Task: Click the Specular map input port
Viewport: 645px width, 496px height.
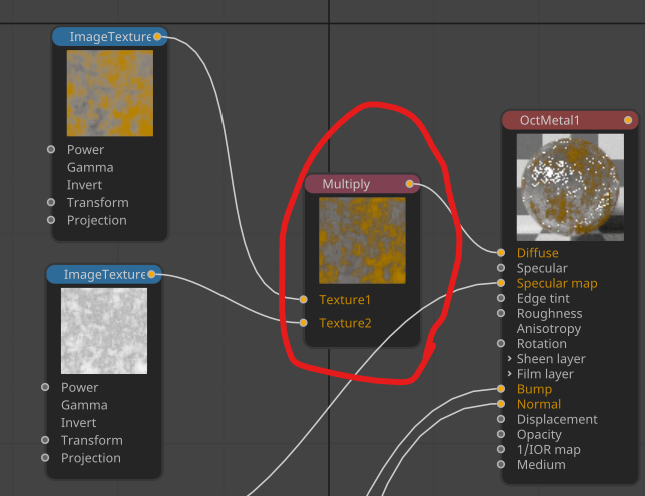Action: (x=501, y=283)
